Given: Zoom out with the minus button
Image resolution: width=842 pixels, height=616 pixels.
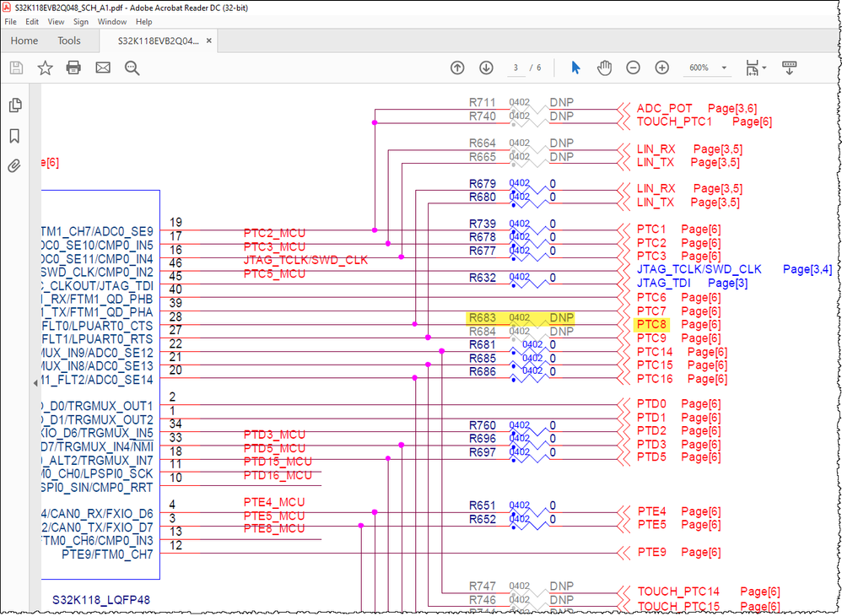Looking at the screenshot, I should 633,68.
